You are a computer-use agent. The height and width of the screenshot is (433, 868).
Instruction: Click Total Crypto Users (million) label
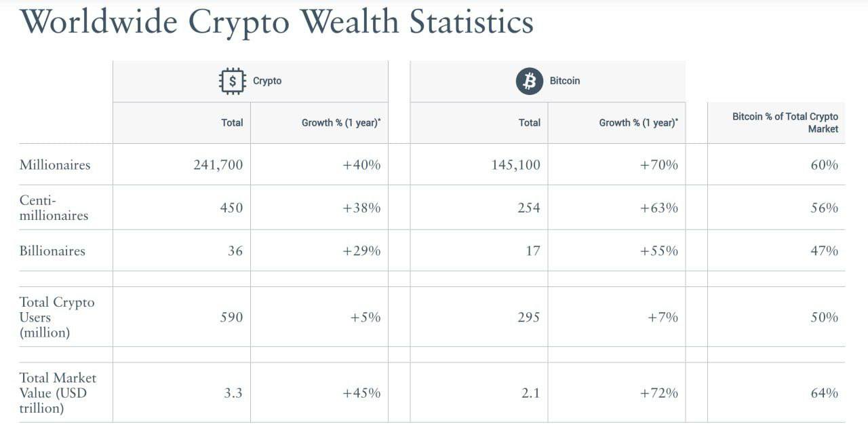coord(57,317)
